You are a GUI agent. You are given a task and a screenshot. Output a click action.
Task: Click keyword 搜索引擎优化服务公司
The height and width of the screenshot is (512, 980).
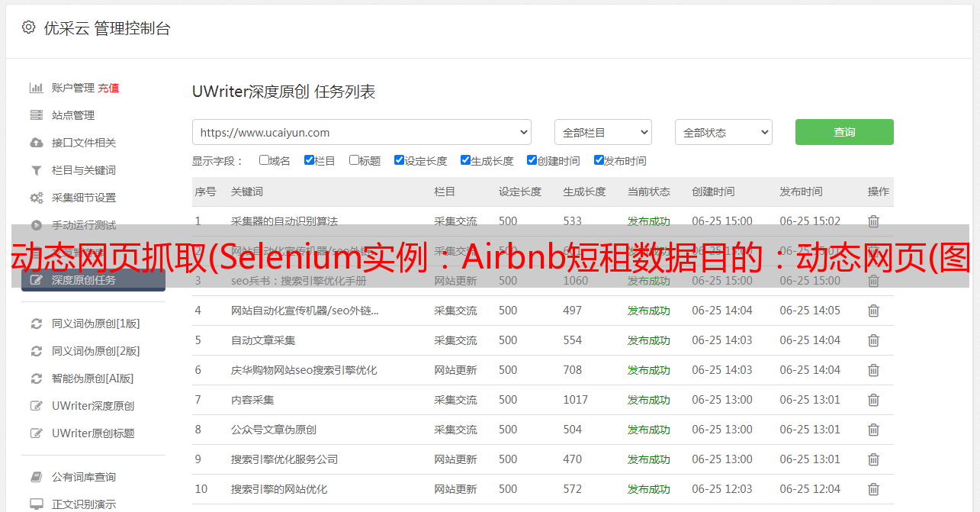pos(284,459)
